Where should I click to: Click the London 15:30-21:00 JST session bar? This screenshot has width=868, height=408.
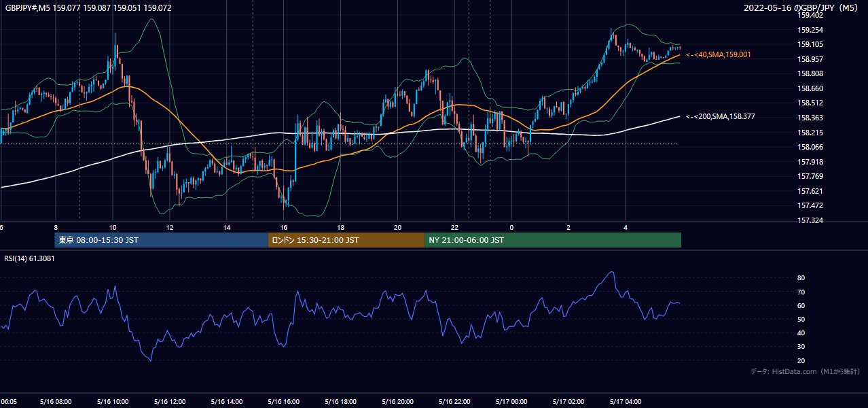click(x=346, y=240)
